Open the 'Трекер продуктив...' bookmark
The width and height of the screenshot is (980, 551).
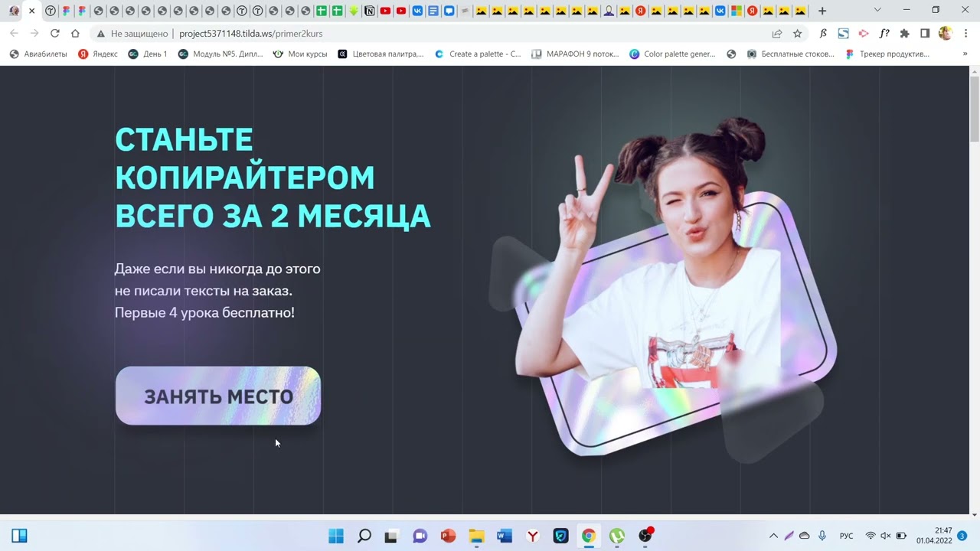click(x=887, y=54)
